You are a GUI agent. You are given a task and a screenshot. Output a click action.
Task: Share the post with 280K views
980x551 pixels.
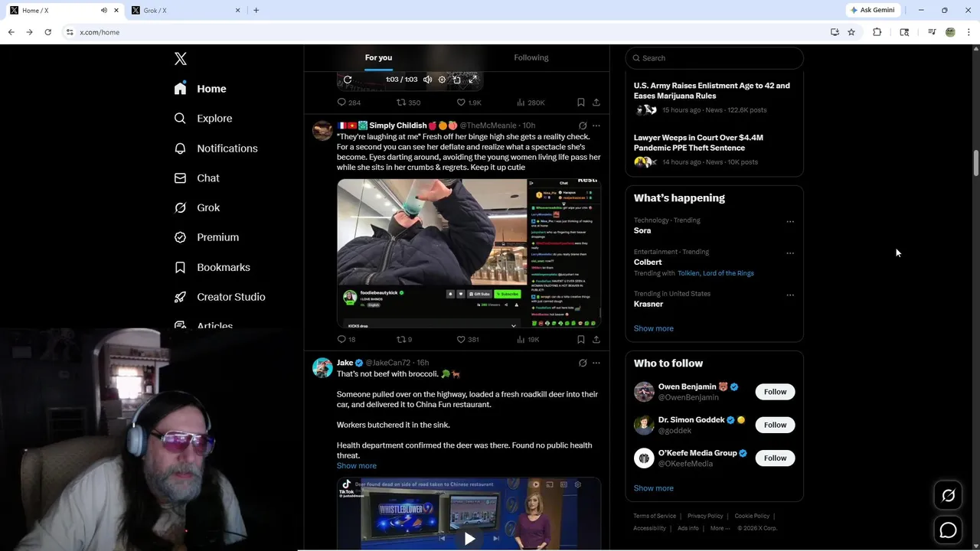click(596, 103)
